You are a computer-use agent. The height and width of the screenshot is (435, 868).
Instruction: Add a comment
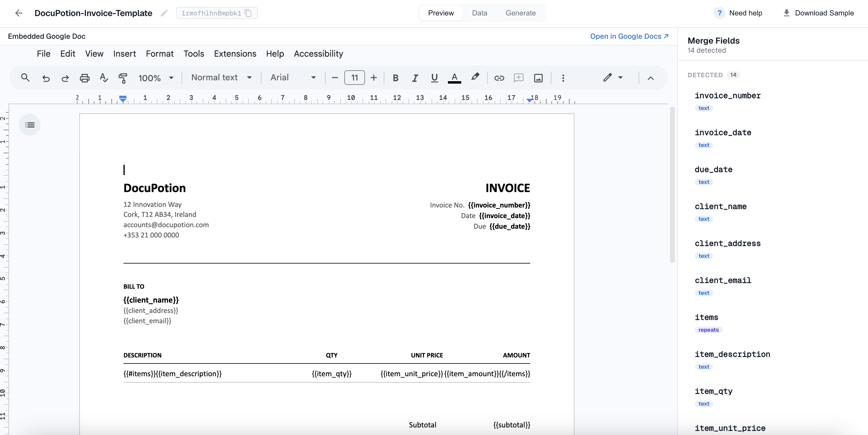[x=518, y=78]
